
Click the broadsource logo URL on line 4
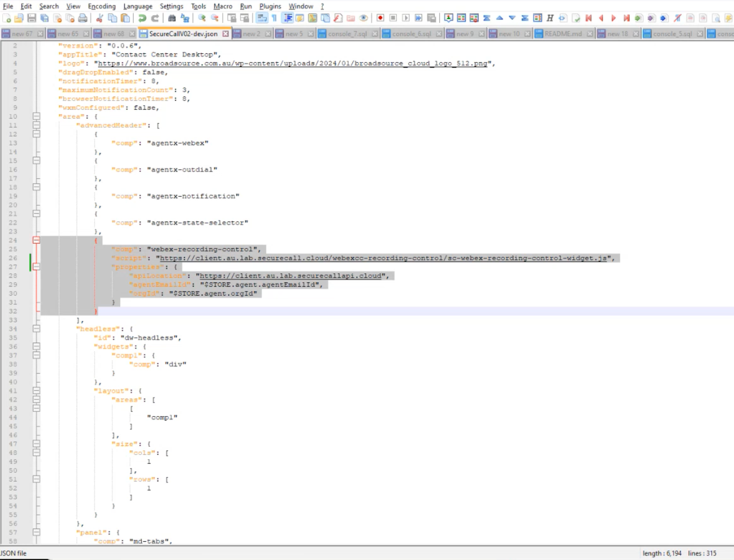point(292,63)
